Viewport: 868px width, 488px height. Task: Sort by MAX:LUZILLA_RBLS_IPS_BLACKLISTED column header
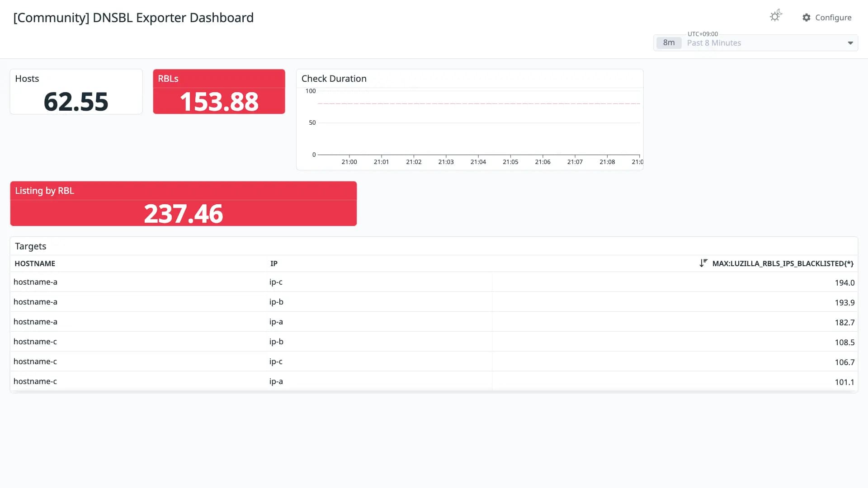point(783,263)
